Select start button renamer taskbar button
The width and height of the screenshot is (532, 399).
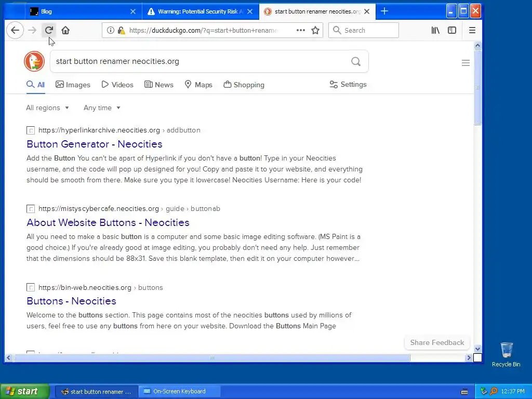coord(96,392)
